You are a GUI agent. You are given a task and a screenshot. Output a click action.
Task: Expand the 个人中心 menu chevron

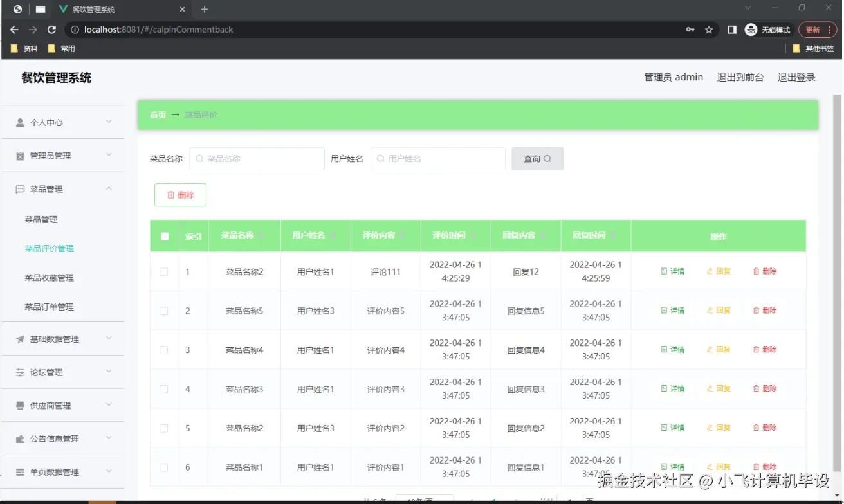coord(109,122)
